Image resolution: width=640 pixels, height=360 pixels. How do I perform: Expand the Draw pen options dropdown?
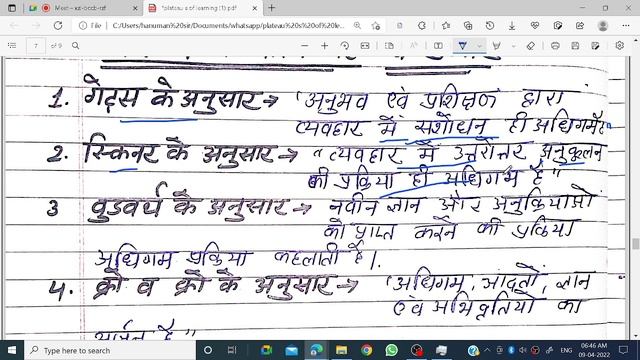tap(480, 46)
